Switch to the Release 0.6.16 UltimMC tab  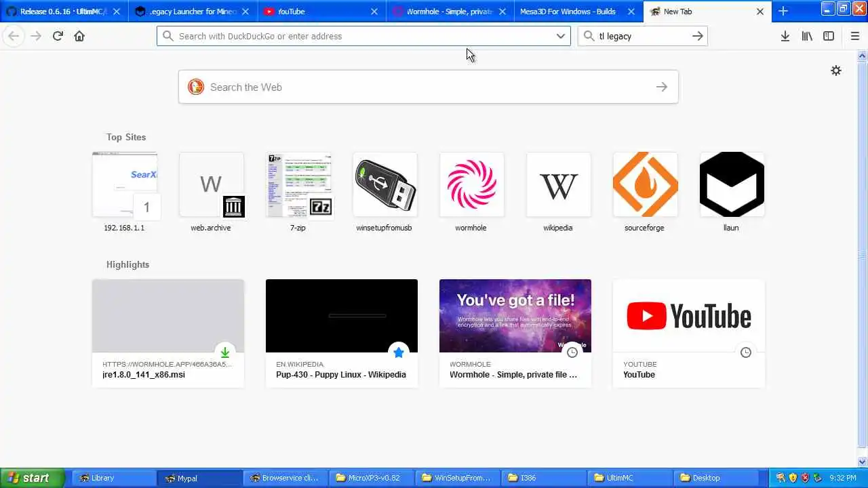pos(64,12)
